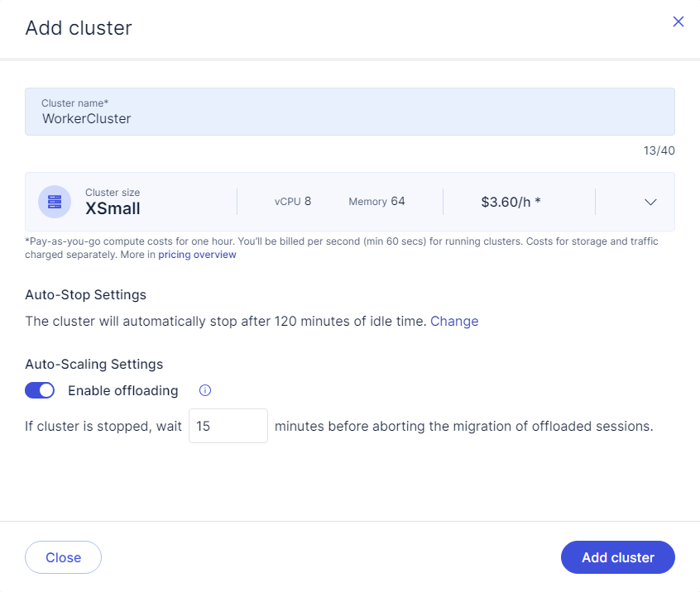
Task: Click the Enable offloading label text
Action: point(122,390)
